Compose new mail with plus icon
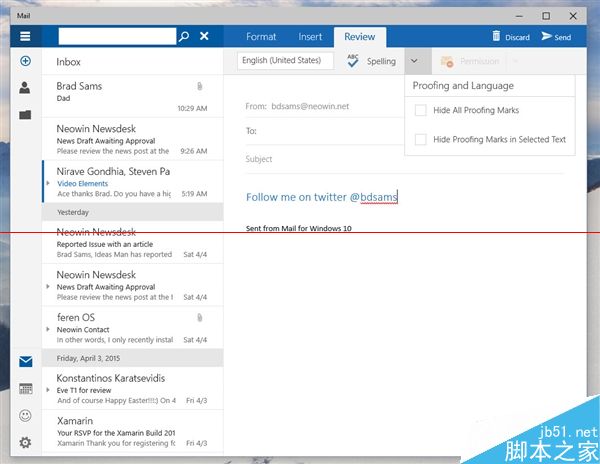Image resolution: width=600 pixels, height=464 pixels. [x=25, y=61]
